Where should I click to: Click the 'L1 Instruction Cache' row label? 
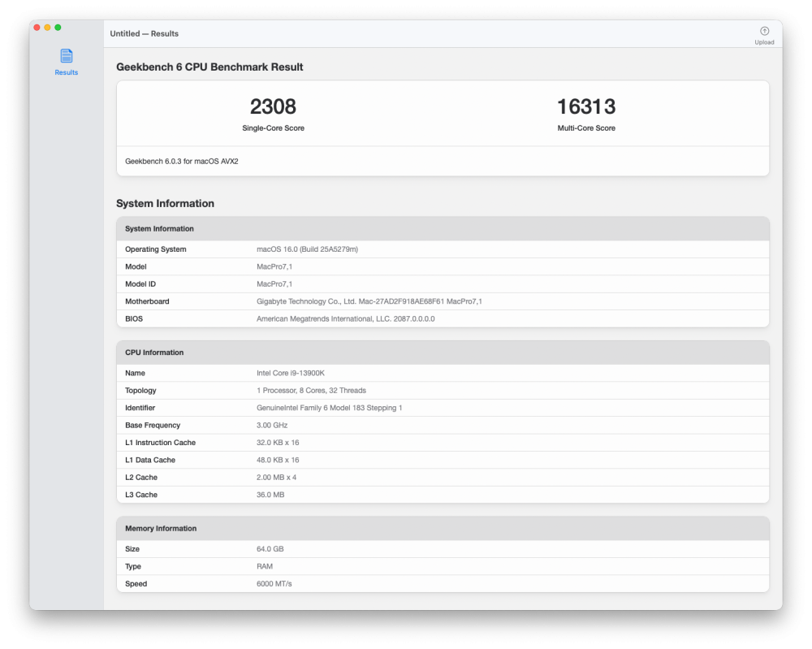tap(161, 443)
